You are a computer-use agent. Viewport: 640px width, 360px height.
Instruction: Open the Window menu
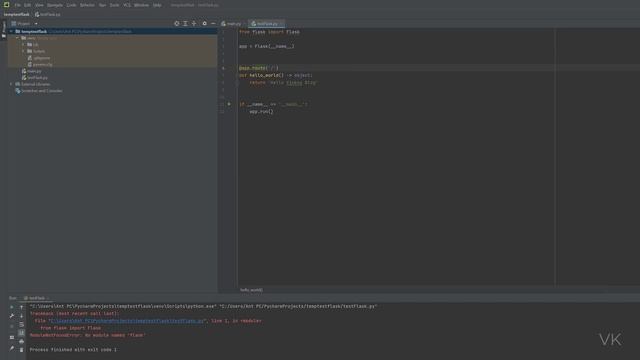click(x=141, y=5)
